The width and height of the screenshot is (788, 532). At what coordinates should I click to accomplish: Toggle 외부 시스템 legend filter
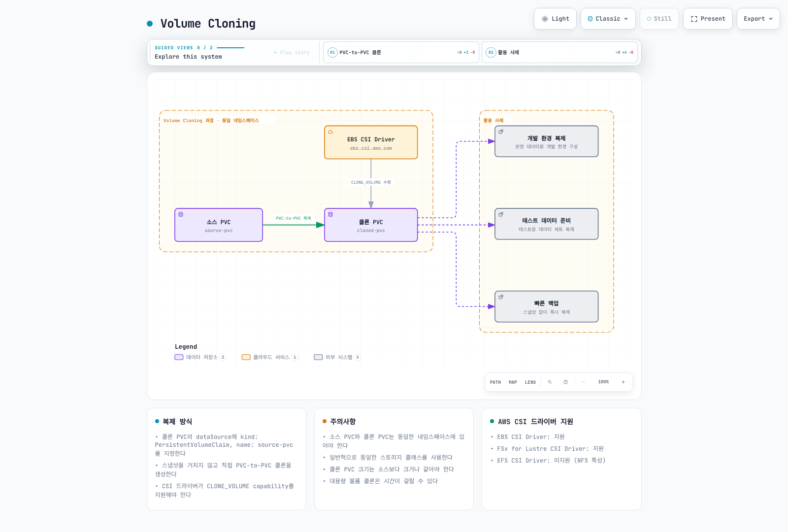pos(337,357)
